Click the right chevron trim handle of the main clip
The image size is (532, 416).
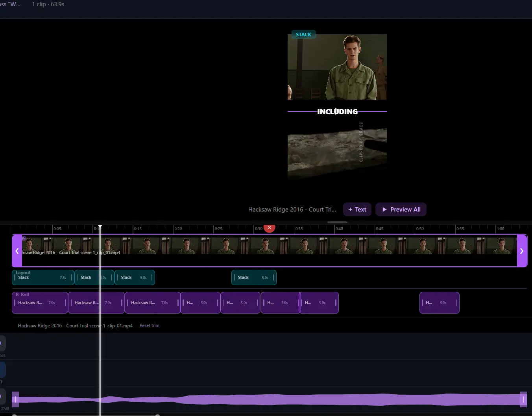pyautogui.click(x=522, y=251)
